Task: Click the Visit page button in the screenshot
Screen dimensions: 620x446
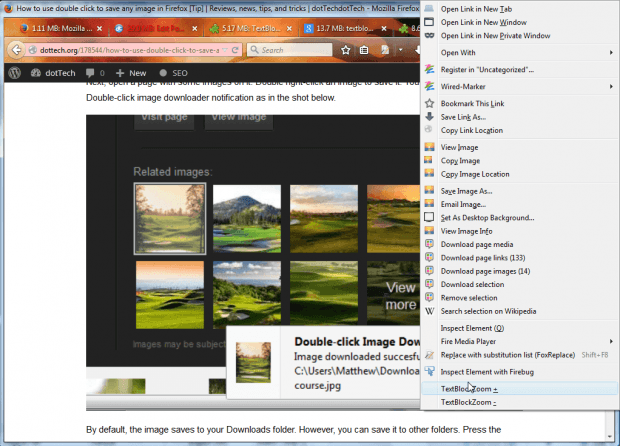Action: (x=164, y=121)
